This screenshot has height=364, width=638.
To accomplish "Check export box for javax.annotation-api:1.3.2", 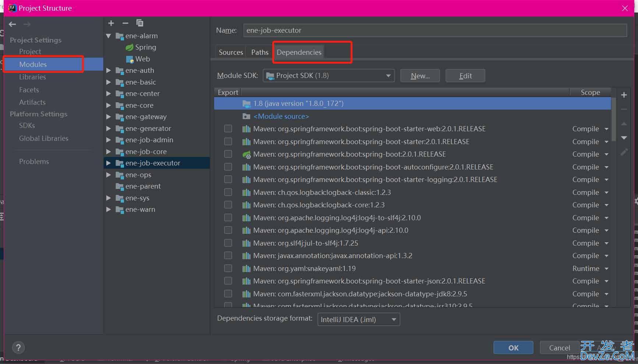I will (228, 256).
